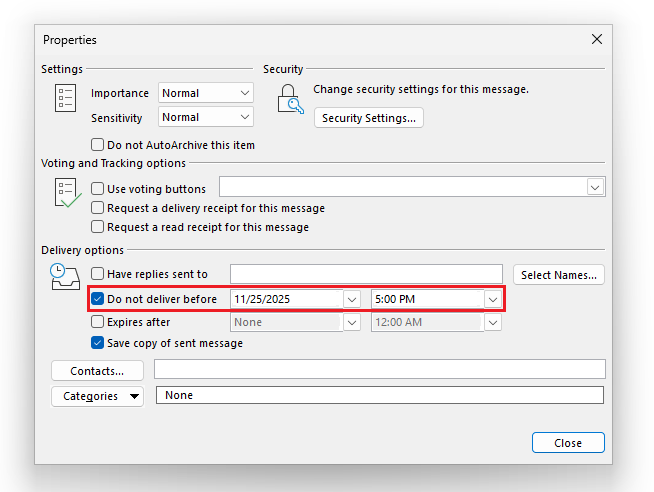Click the Close button
The height and width of the screenshot is (492, 654).
(568, 442)
